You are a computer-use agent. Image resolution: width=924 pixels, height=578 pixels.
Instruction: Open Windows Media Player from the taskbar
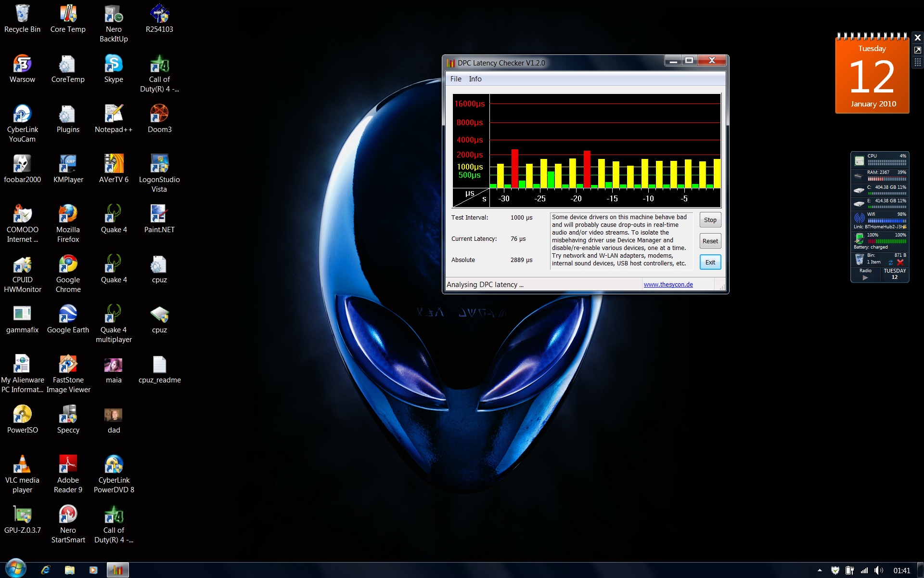coord(93,570)
